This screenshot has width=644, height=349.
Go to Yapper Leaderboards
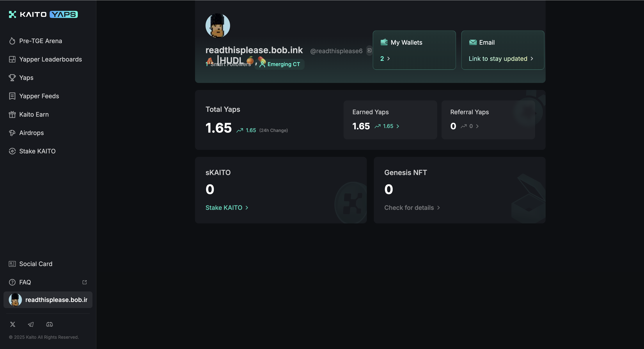[x=48, y=60]
